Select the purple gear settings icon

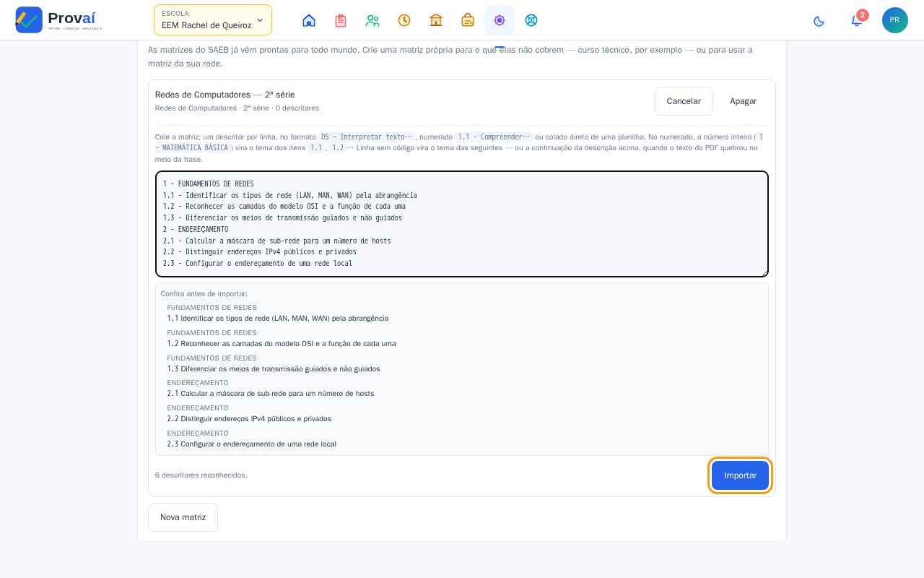point(500,20)
